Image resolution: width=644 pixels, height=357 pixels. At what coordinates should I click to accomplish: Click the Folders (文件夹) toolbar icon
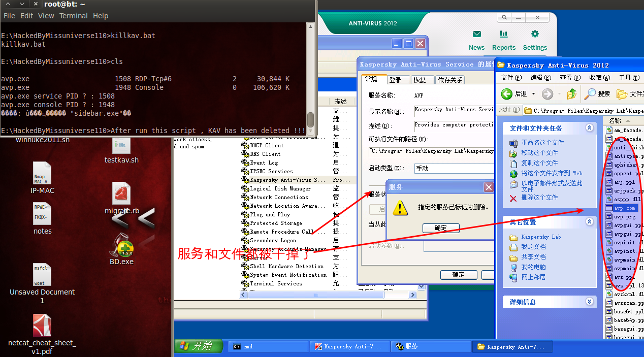click(629, 94)
